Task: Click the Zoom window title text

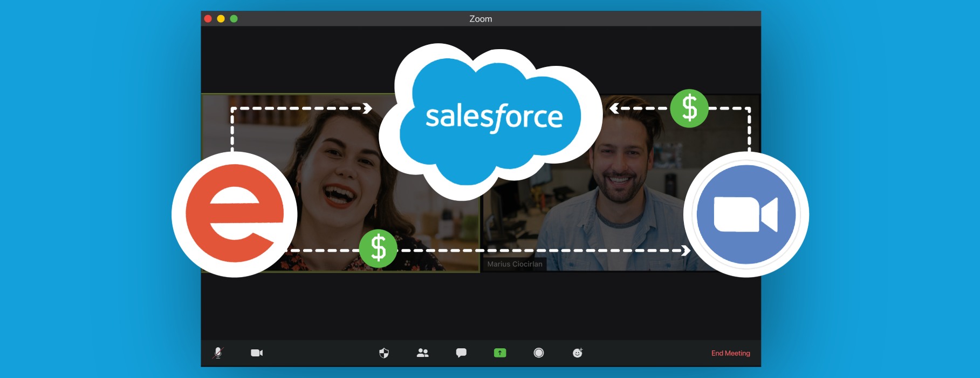Action: 481,19
